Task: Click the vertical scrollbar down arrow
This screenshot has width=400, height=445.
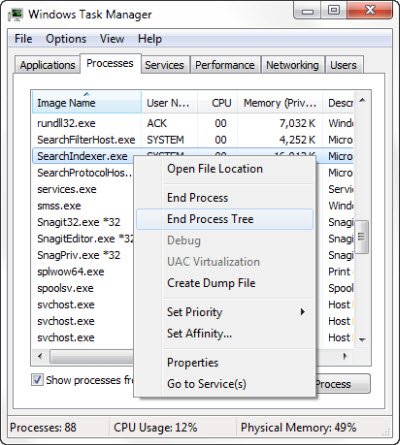Action: point(362,340)
